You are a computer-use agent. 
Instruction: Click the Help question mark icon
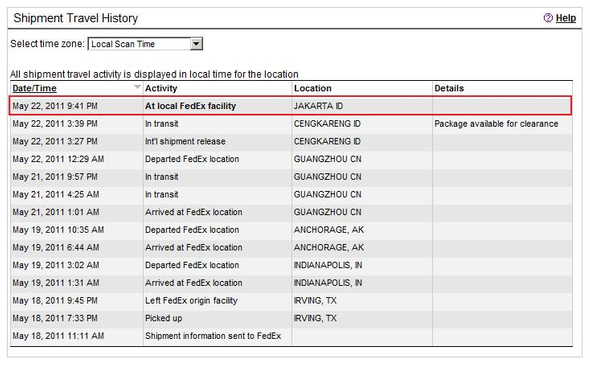(548, 18)
